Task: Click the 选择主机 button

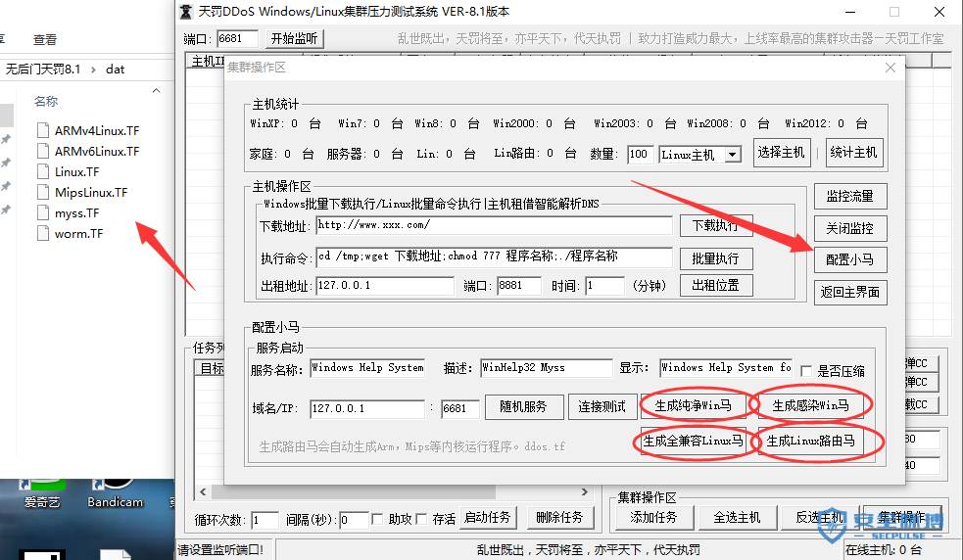Action: (x=781, y=153)
